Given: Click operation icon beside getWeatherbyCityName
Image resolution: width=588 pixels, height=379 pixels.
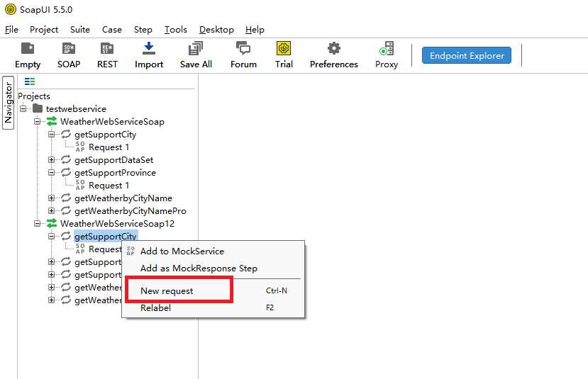Looking at the screenshot, I should click(66, 198).
